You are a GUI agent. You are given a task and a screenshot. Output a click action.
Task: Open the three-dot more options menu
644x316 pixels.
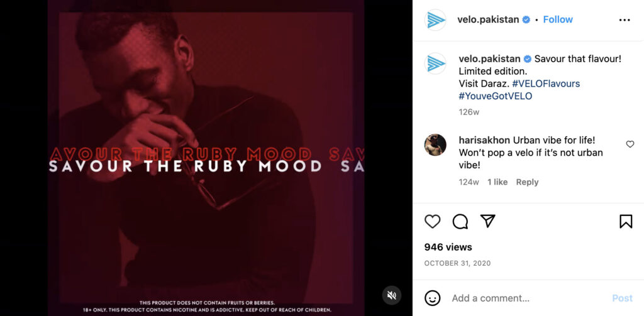click(x=625, y=19)
